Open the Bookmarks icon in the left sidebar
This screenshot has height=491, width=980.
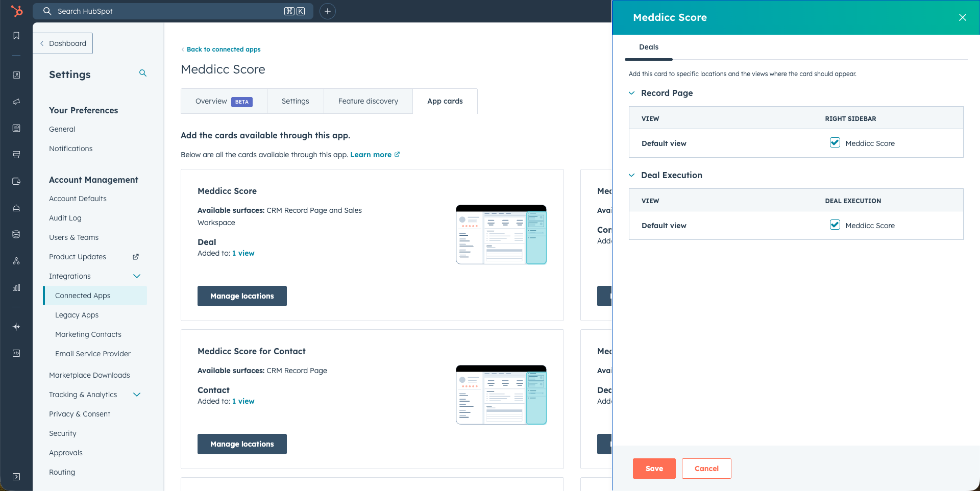point(16,36)
